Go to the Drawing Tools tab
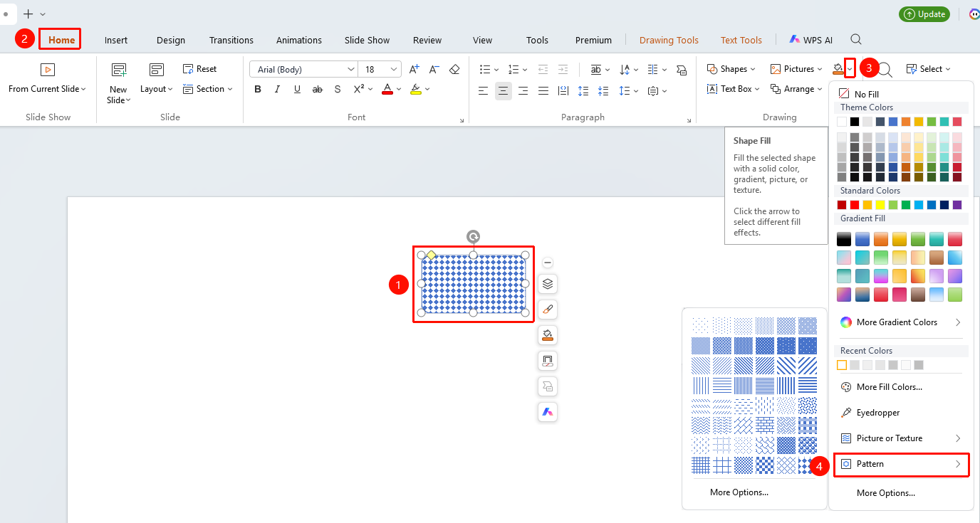 pyautogui.click(x=669, y=40)
